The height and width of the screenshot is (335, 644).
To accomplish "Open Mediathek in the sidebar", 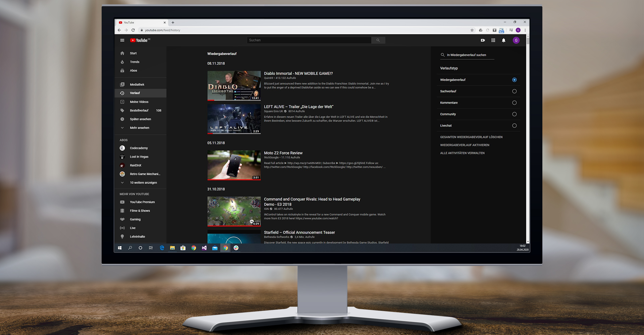I will (141, 84).
